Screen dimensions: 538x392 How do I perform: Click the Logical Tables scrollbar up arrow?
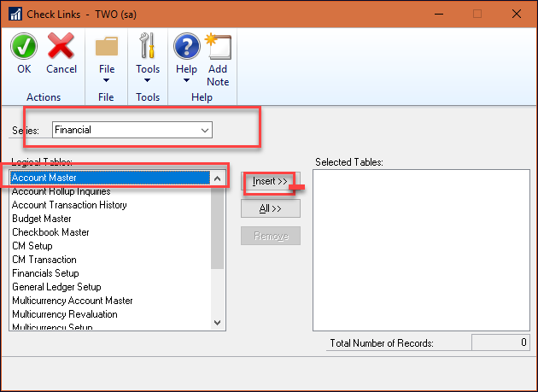pos(217,178)
